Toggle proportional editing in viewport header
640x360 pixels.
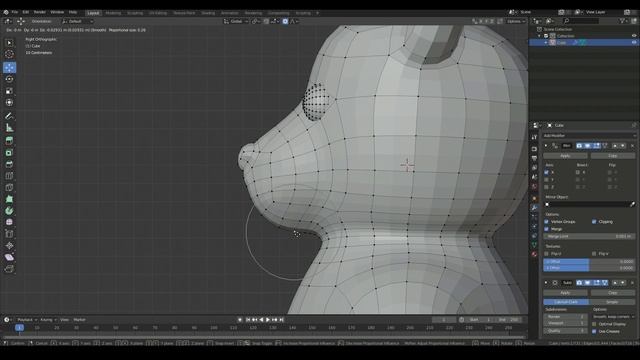pos(285,21)
